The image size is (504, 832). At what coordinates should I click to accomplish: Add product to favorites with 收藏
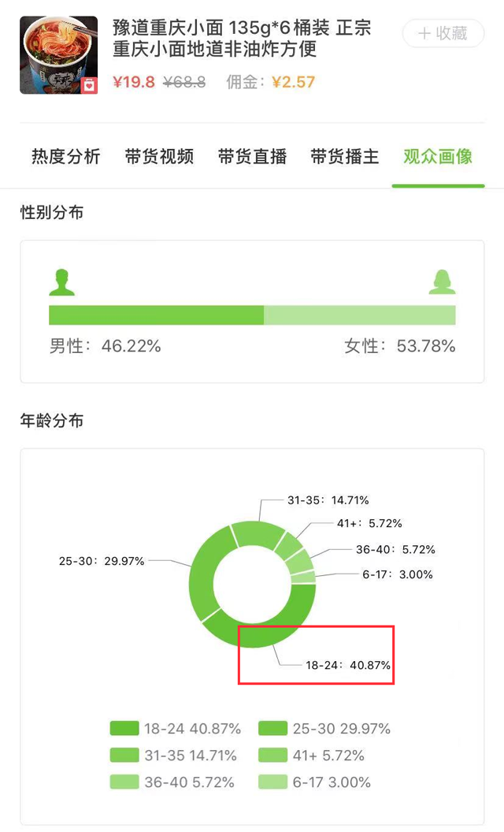click(x=443, y=33)
